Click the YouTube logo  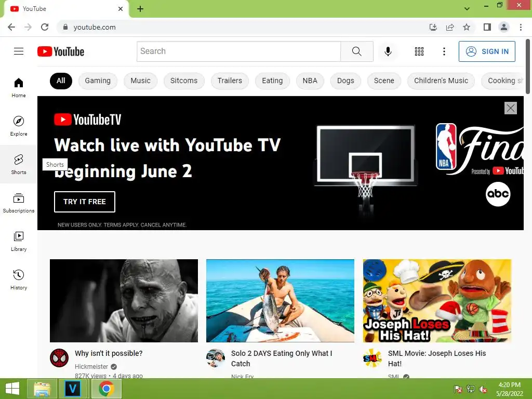(61, 51)
